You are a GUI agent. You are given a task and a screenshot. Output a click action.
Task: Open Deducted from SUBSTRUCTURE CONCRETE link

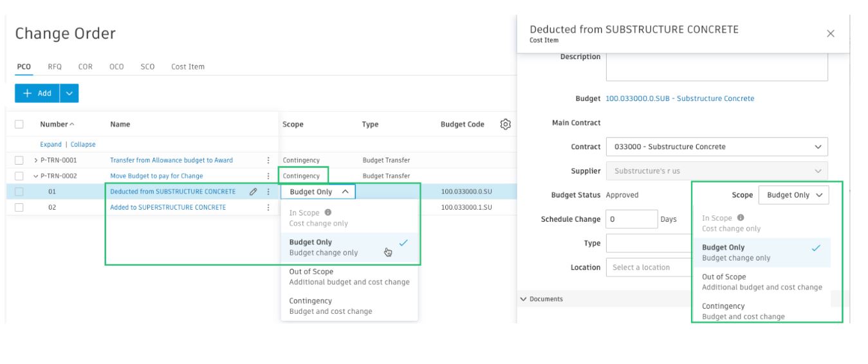coord(172,192)
